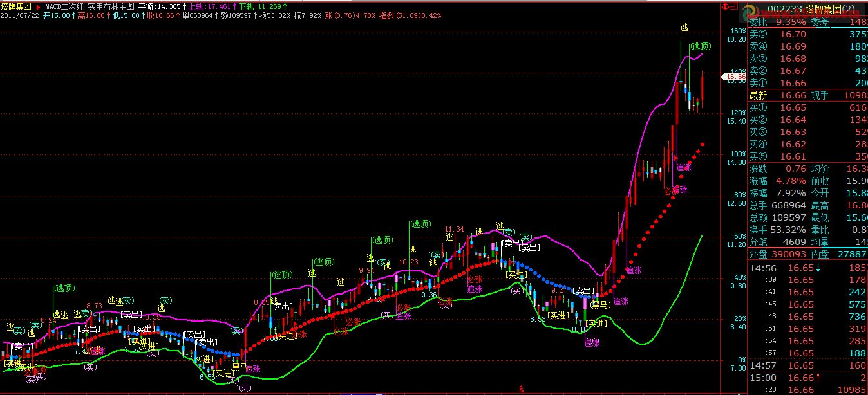
Task: Select the 卖⑤ 16.70 ask row
Action: click(x=808, y=34)
